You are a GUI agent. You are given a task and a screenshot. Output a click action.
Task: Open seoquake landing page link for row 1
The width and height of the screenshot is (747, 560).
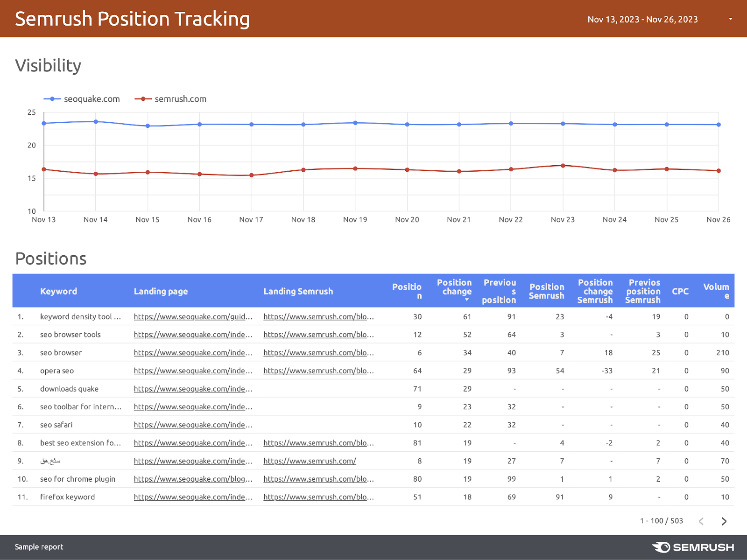click(x=193, y=317)
